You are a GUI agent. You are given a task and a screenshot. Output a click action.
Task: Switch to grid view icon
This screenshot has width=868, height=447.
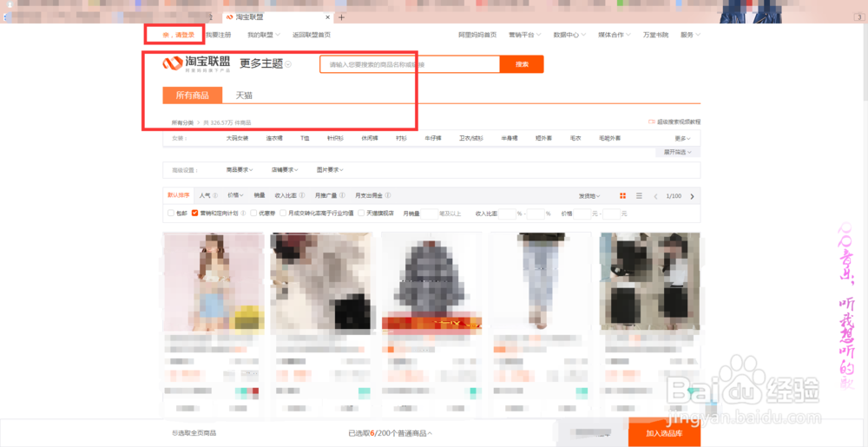point(622,196)
